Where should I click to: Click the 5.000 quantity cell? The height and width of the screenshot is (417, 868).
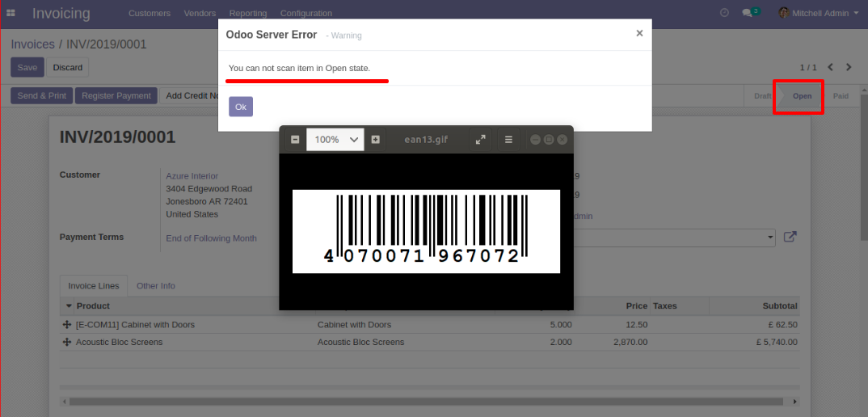561,325
